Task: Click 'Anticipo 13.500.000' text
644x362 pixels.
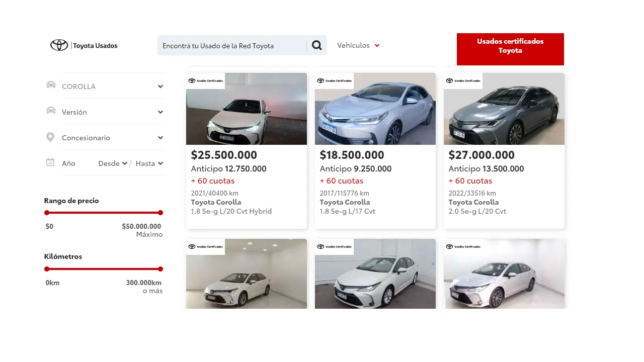Action: tap(487, 169)
